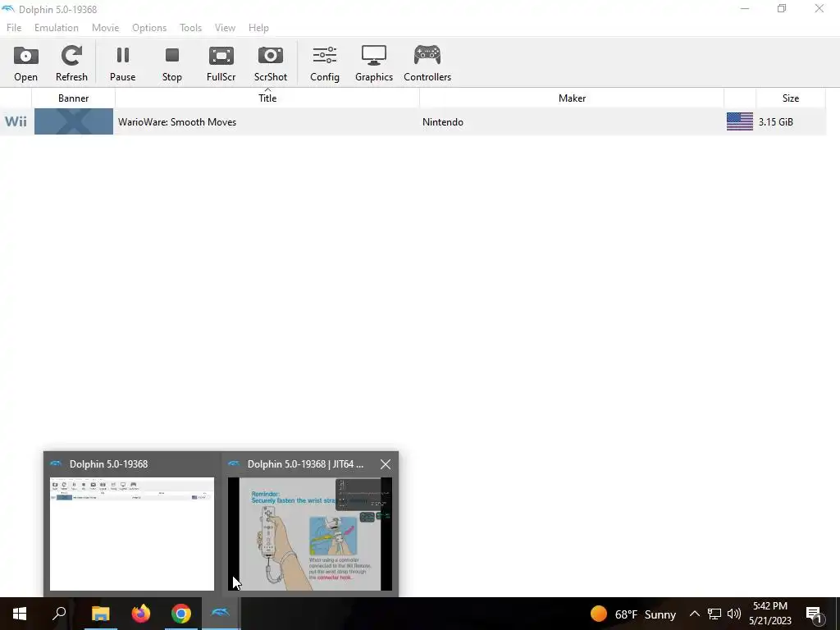Switch to Dolphin JIT64 game window preview

coord(309,534)
